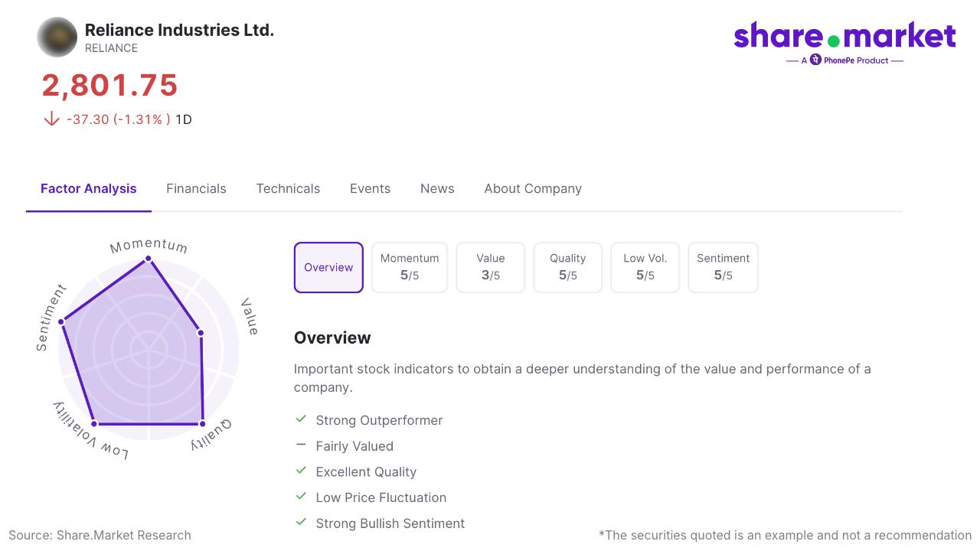The width and height of the screenshot is (980, 551).
Task: Click the Reliance company logo avatar
Action: [x=57, y=37]
